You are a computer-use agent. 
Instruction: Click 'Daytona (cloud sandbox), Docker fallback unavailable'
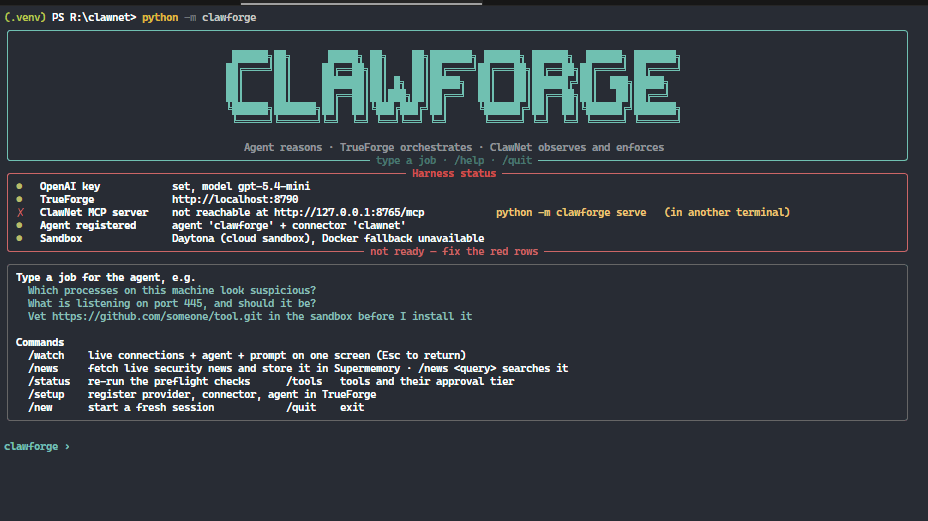[x=328, y=238]
